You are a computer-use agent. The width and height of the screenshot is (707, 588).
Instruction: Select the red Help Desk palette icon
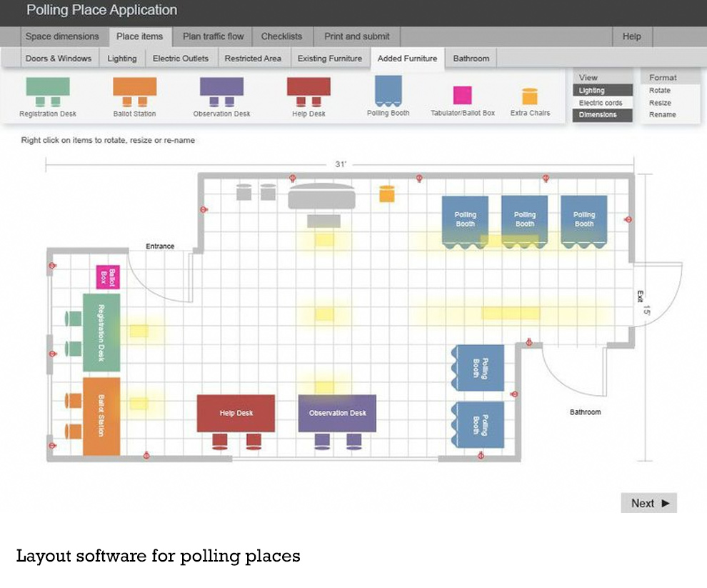309,91
